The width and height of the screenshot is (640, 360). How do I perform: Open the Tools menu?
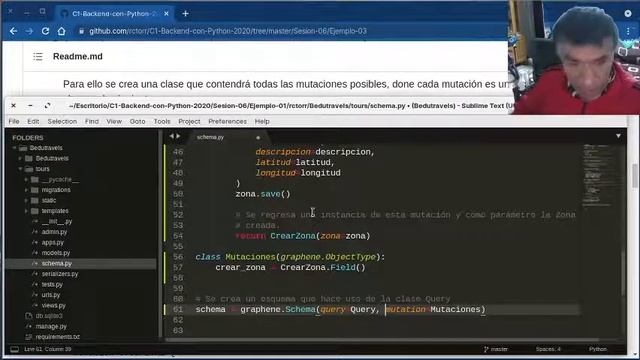pos(162,121)
